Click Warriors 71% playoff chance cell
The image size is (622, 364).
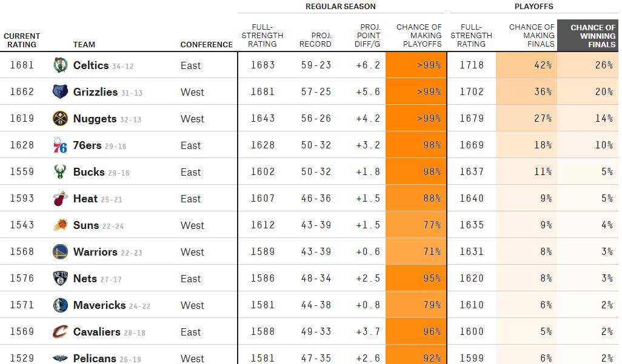tap(416, 251)
